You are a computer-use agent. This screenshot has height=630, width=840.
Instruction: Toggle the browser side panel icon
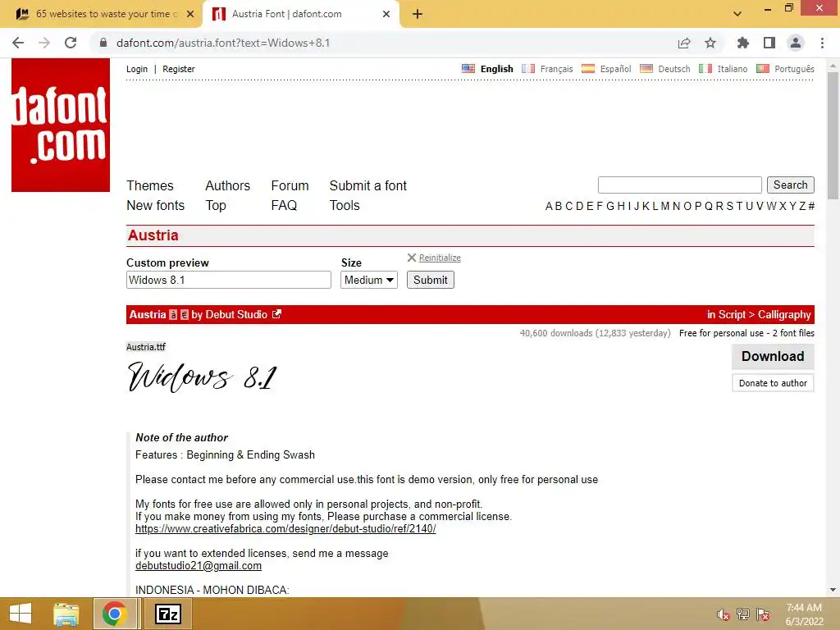point(769,43)
